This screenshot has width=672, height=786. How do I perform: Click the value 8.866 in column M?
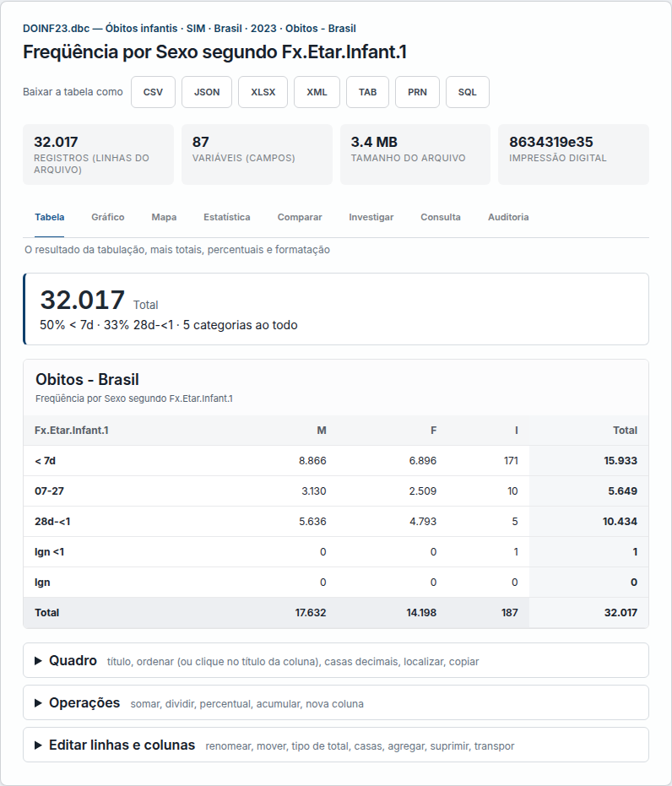[x=312, y=461]
